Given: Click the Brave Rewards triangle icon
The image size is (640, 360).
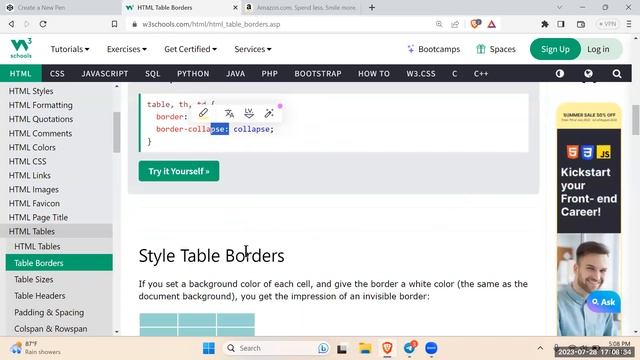Looking at the screenshot, I should pos(492,24).
